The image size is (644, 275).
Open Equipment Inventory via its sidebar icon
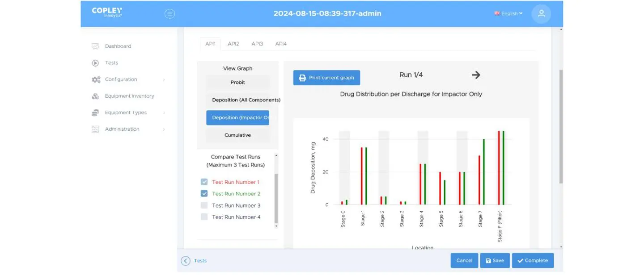click(x=95, y=96)
